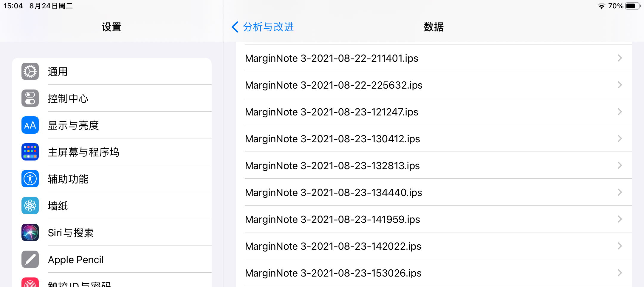Viewport: 644px width, 287px height.
Task: Tap the back chevron icon in header
Action: coord(235,27)
